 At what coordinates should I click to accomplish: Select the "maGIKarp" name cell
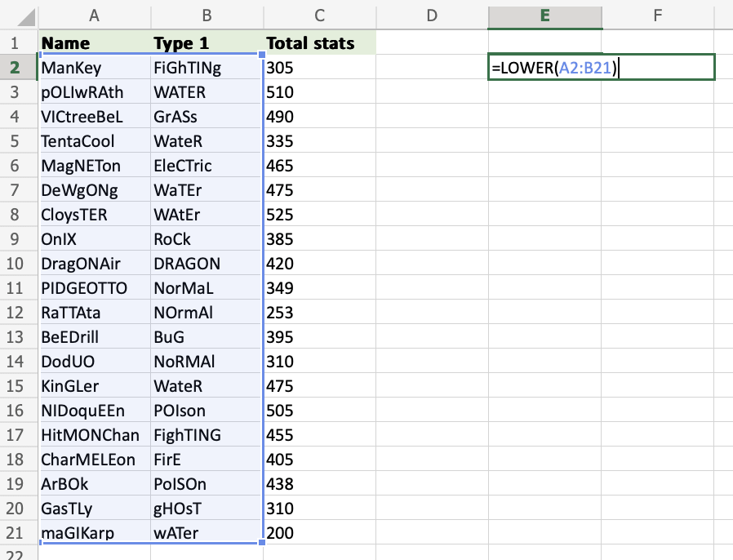tap(94, 533)
